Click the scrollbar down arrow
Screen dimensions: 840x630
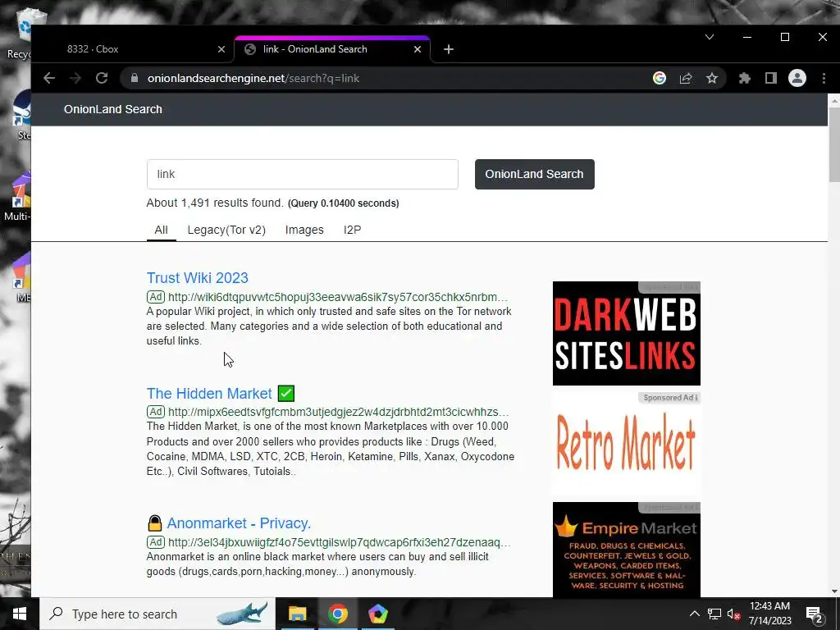coord(834,591)
